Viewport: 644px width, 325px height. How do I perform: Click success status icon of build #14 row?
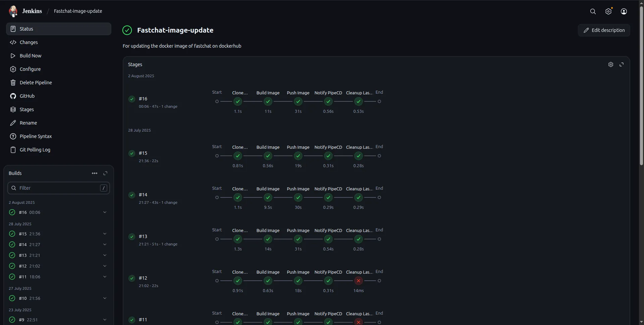132,195
